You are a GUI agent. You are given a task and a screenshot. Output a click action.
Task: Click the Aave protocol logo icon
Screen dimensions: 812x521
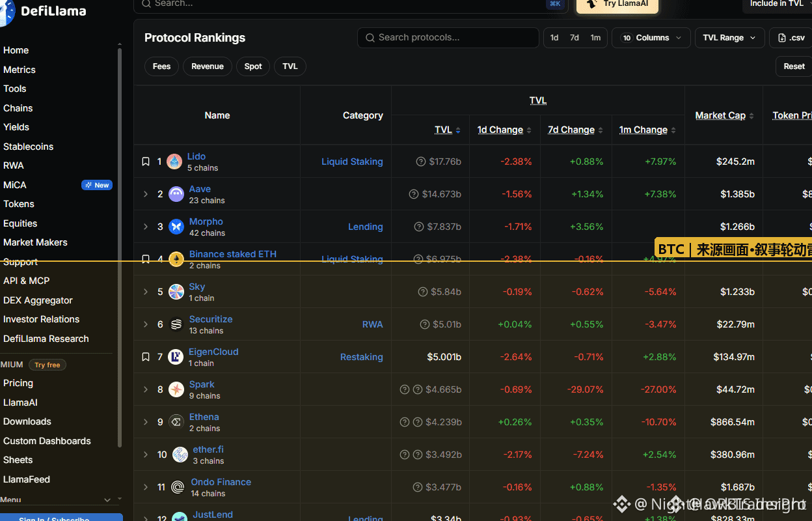point(176,194)
